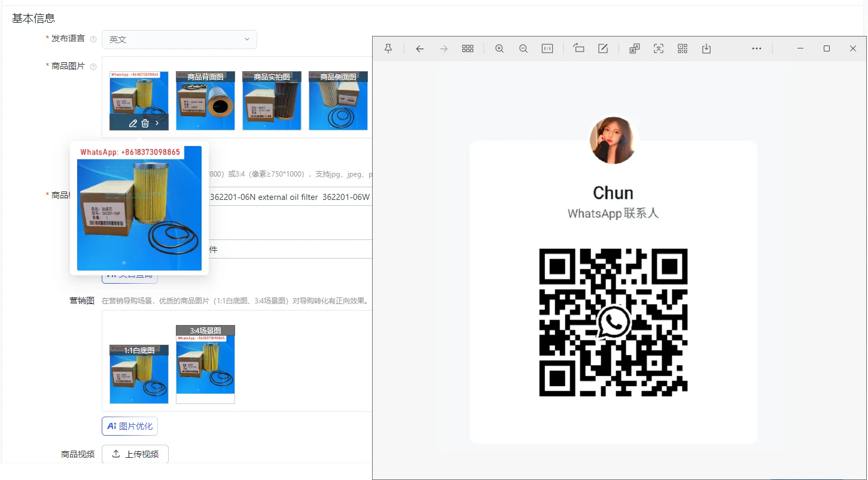The image size is (868, 480).
Task: Go back to the previous image
Action: click(x=420, y=48)
